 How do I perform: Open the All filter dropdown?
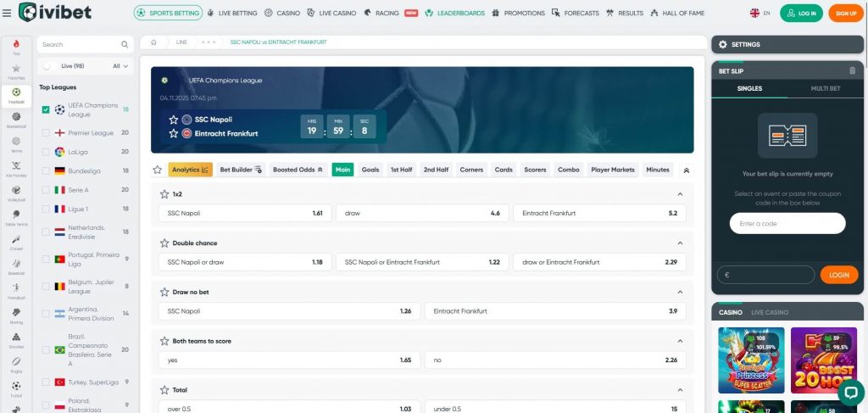coord(121,65)
